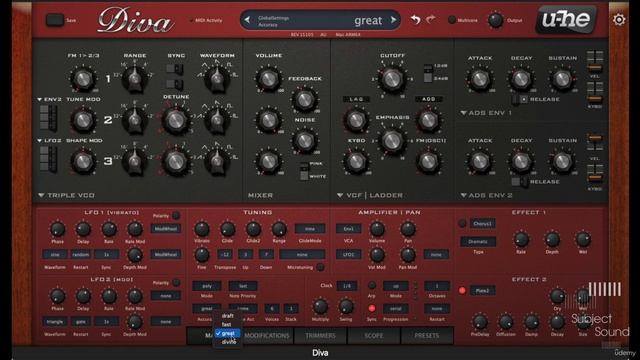Toggle the Multicore button

point(451,20)
